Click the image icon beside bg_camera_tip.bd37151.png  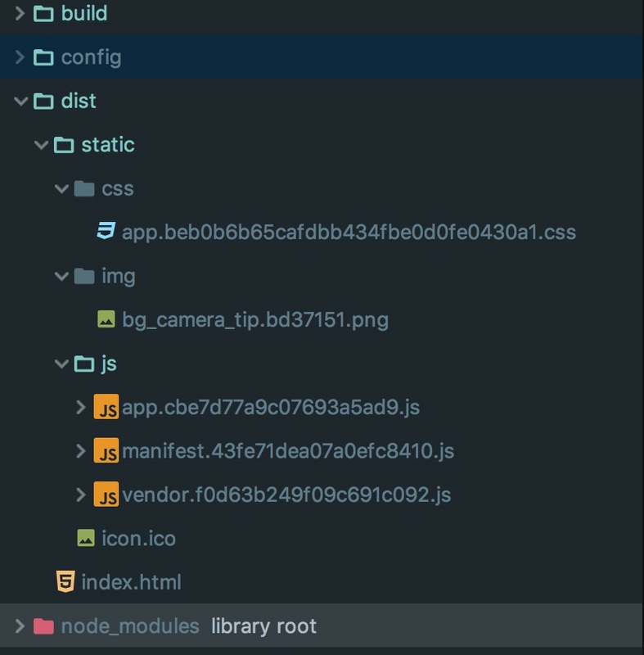106,319
